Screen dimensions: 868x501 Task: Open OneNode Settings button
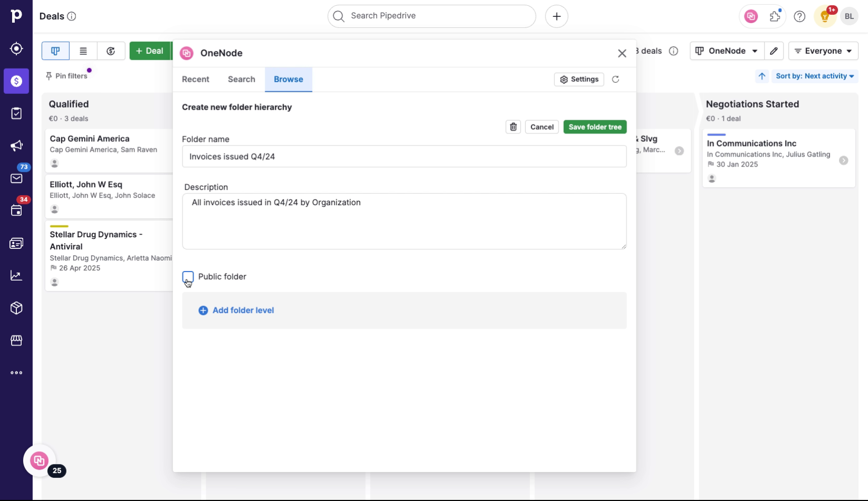[x=579, y=80]
